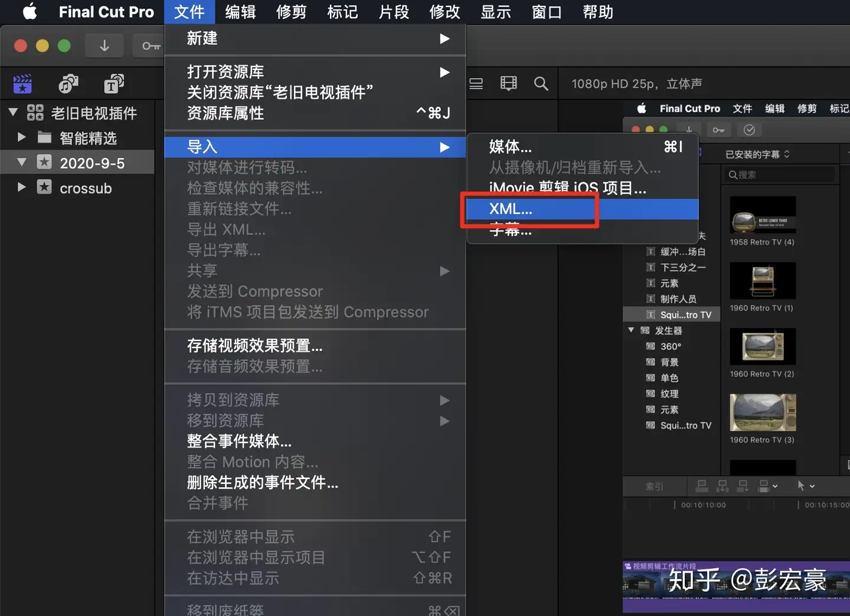This screenshot has height=616, width=850.
Task: Open the 显示 menu
Action: pos(496,12)
